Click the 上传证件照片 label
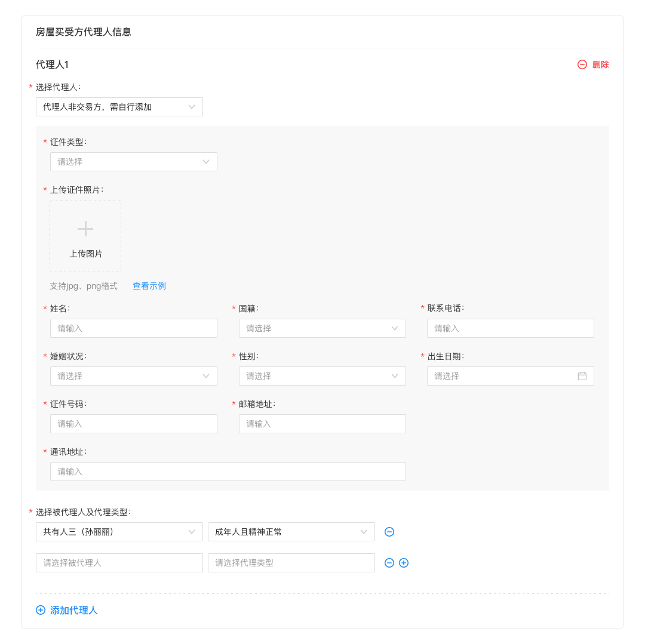645x644 pixels. pyautogui.click(x=76, y=190)
